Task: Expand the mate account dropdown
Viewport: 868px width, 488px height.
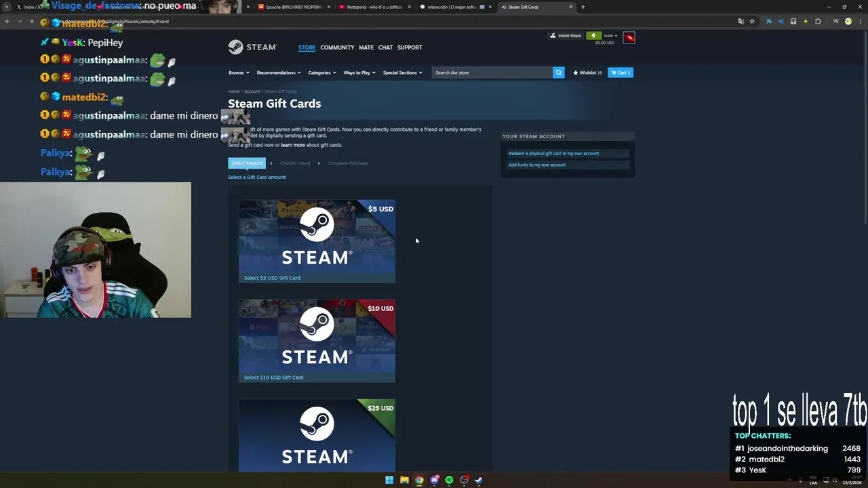Action: coord(610,35)
